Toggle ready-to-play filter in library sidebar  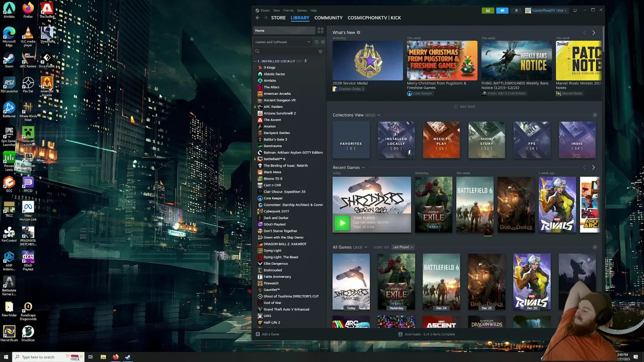click(323, 42)
